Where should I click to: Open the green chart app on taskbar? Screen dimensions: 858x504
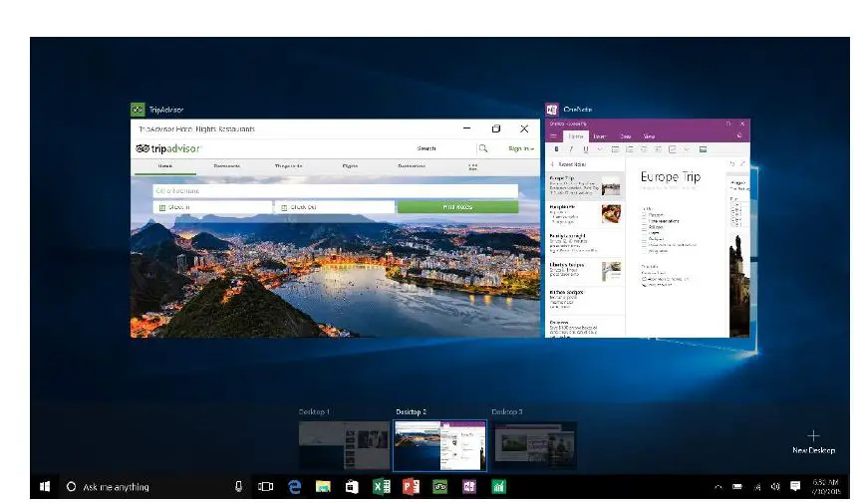(498, 486)
